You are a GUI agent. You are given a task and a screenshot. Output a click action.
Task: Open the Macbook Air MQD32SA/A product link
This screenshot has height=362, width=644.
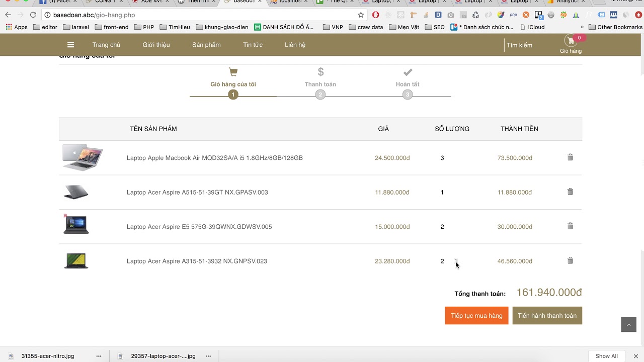(215, 158)
